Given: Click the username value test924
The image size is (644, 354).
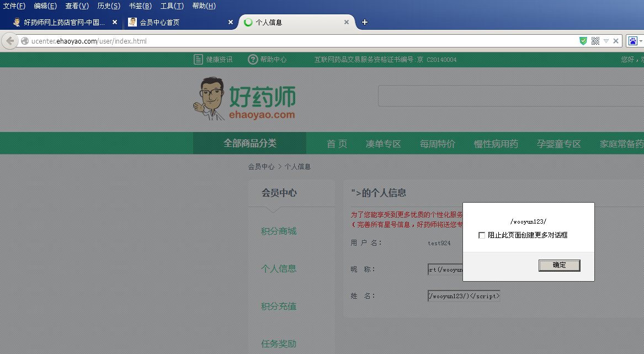Looking at the screenshot, I should 439,243.
